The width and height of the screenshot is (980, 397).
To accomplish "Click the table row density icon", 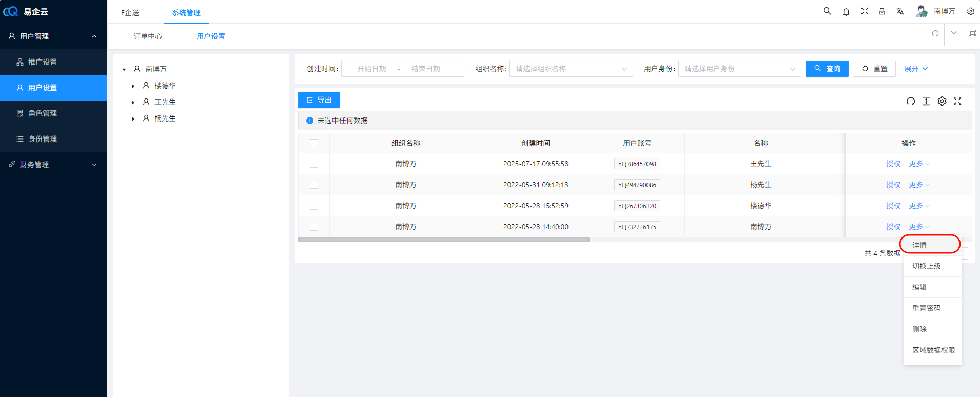I will pos(926,101).
